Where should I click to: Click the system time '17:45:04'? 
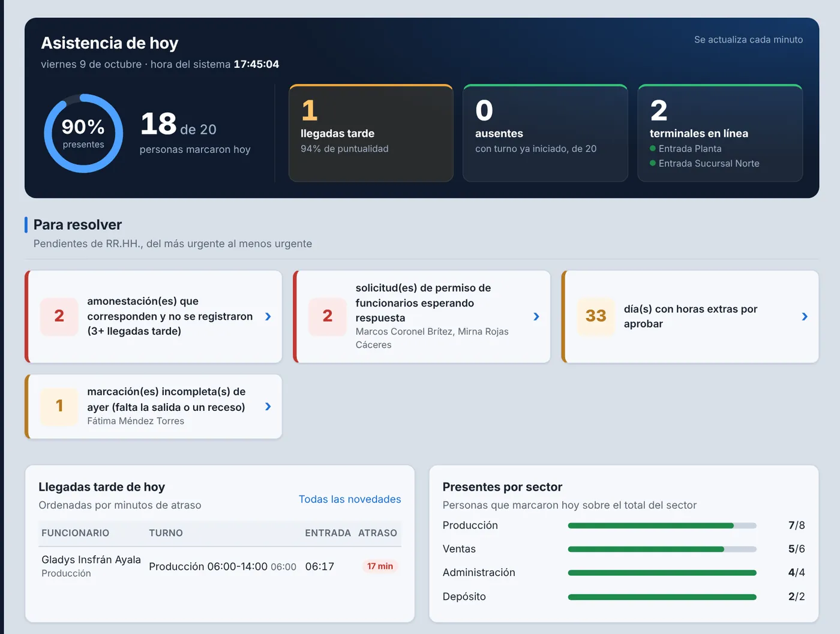[x=256, y=64]
